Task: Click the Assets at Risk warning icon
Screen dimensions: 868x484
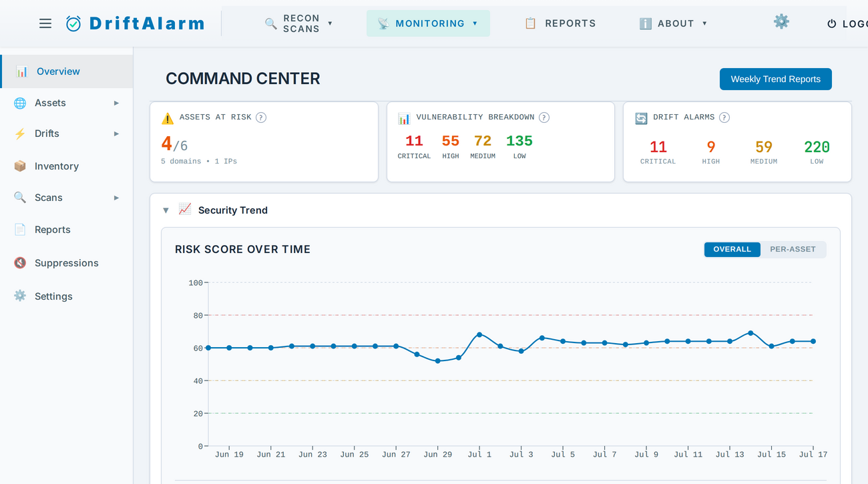Action: [x=168, y=118]
